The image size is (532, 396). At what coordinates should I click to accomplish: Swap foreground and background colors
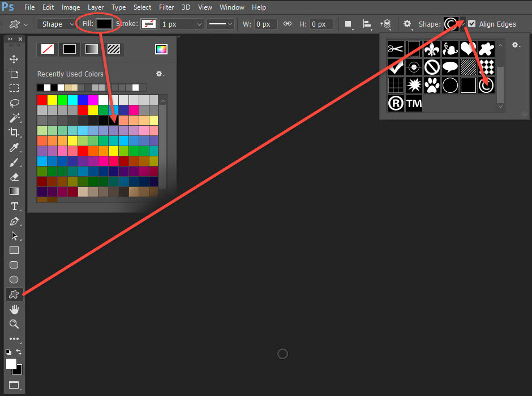tap(19, 352)
